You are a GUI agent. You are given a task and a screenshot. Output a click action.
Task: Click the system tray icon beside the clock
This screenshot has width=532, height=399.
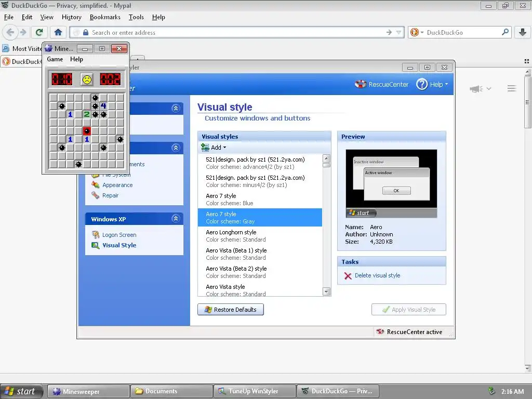tap(491, 391)
